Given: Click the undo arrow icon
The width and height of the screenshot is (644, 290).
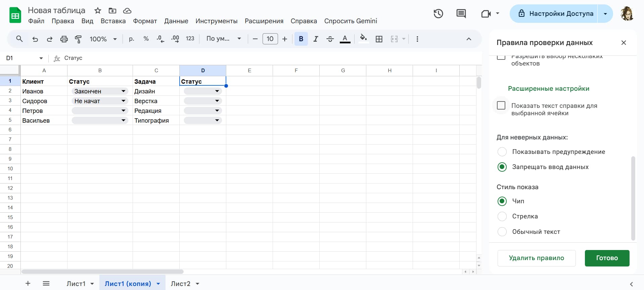Looking at the screenshot, I should 35,39.
